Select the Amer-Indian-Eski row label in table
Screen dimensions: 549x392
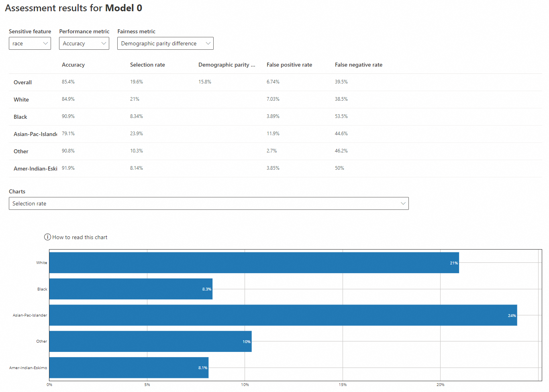(x=35, y=169)
